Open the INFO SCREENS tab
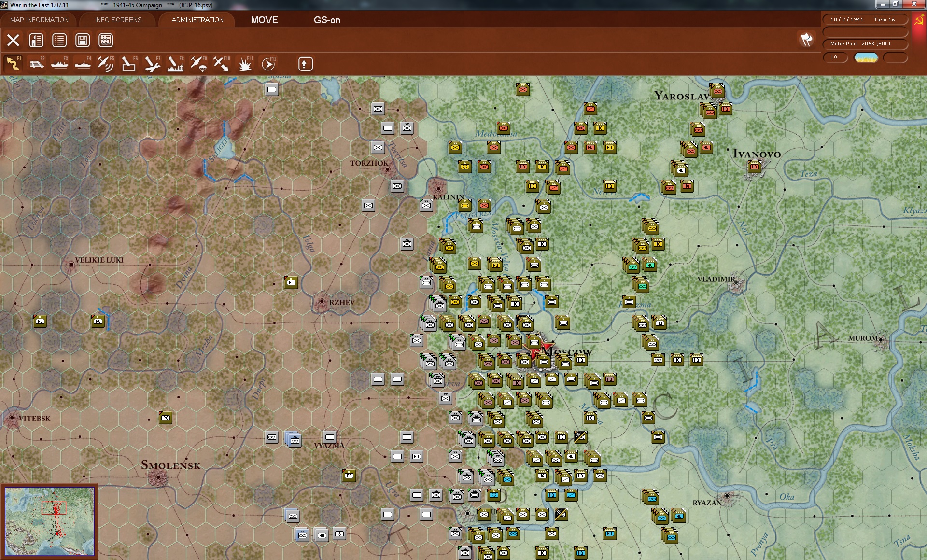927x560 pixels. click(x=118, y=20)
